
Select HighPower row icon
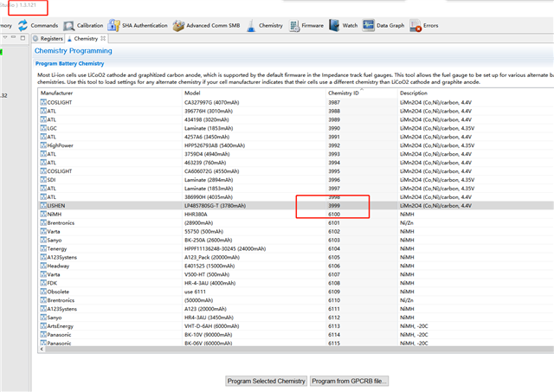43,145
